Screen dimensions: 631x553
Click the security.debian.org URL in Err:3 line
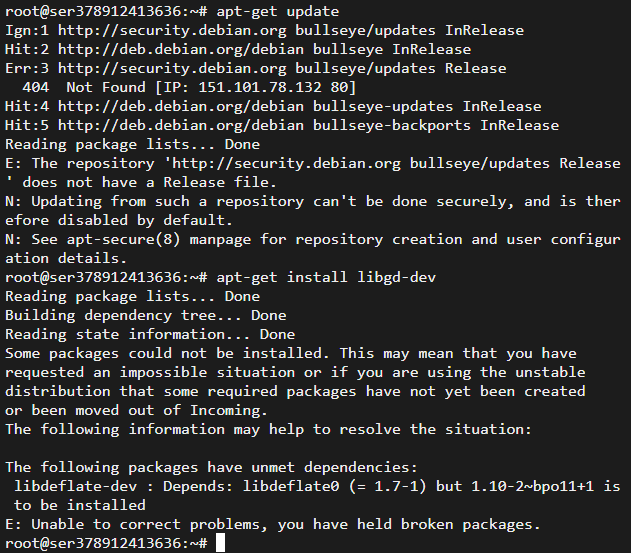[x=172, y=68]
